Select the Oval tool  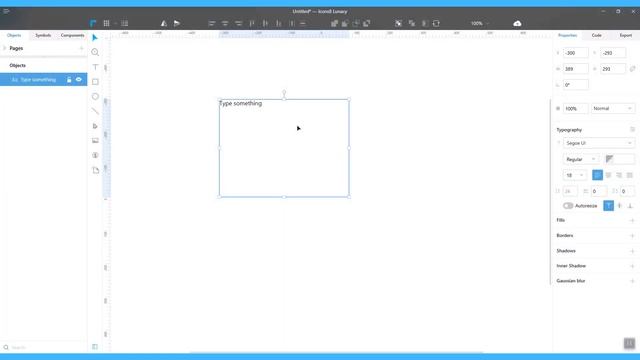pyautogui.click(x=95, y=96)
